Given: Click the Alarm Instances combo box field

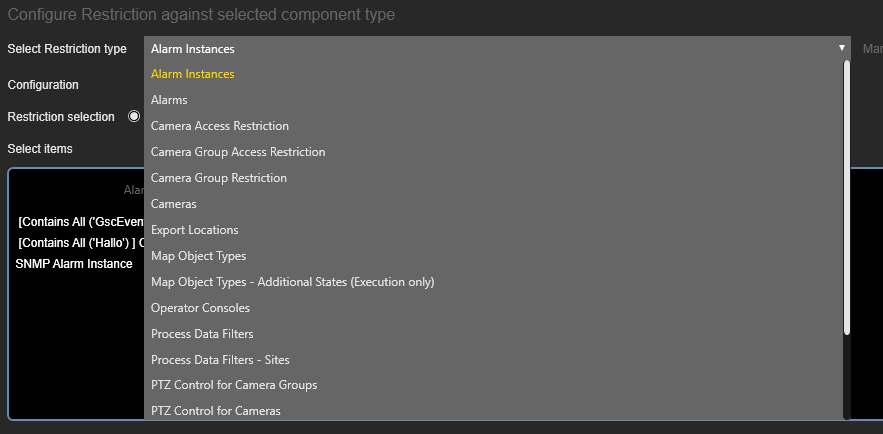Looking at the screenshot, I should point(497,48).
